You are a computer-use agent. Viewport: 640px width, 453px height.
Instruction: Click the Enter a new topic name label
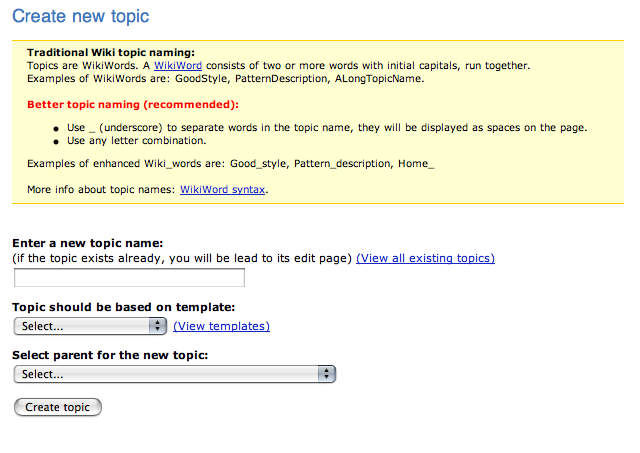coord(87,243)
